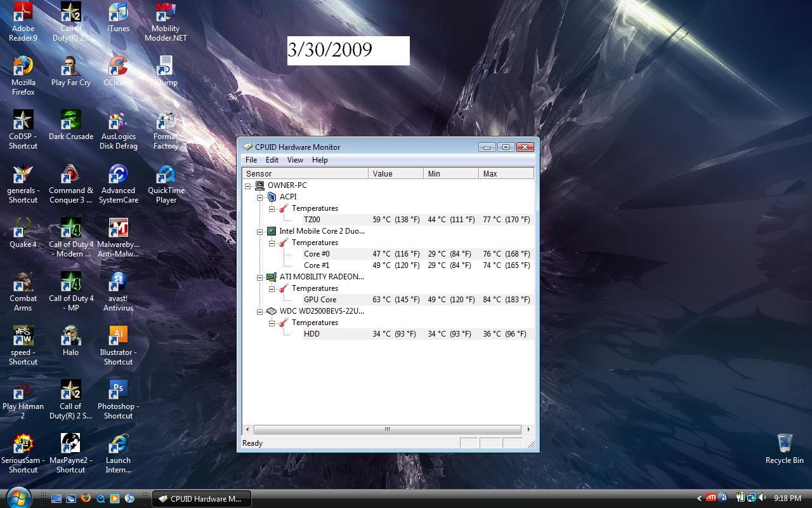Viewport: 812px width, 508px height.
Task: Open the View menu
Action: [x=295, y=160]
